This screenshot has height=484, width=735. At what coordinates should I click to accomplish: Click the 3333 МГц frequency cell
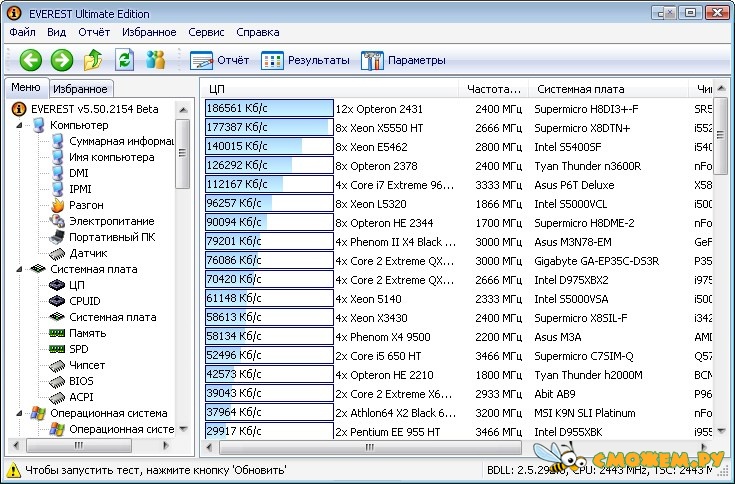[498, 185]
